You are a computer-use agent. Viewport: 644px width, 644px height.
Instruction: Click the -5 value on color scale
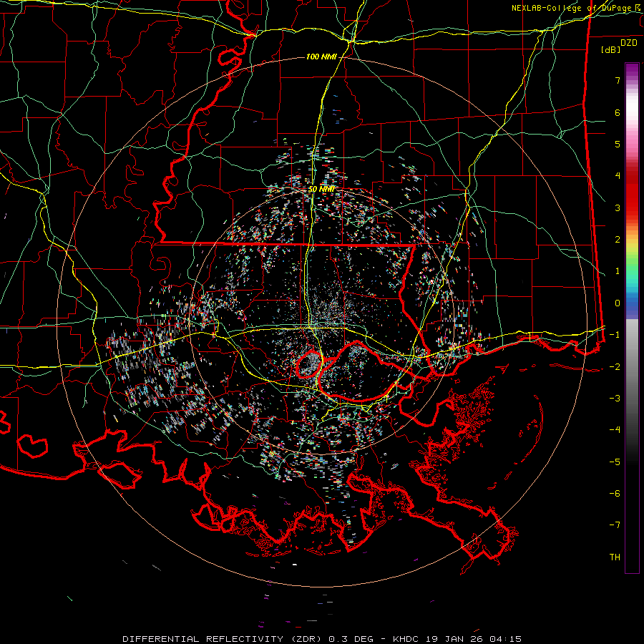coord(615,462)
